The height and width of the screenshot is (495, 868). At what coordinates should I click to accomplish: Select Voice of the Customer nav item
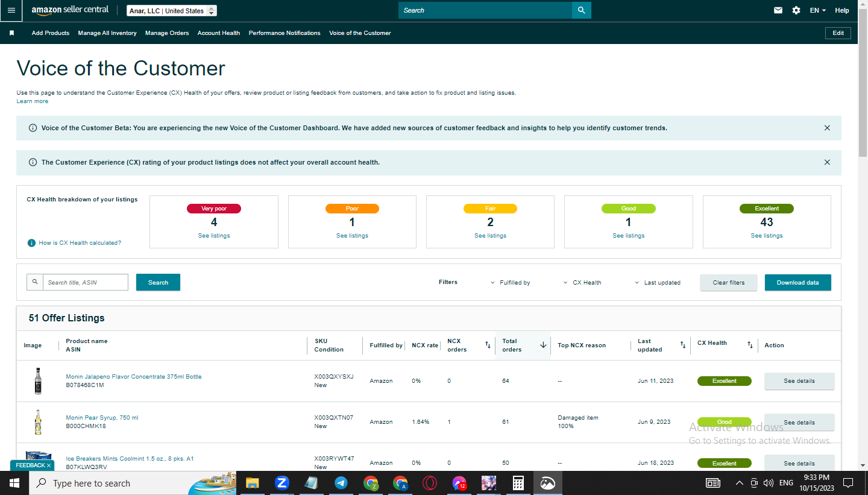360,33
